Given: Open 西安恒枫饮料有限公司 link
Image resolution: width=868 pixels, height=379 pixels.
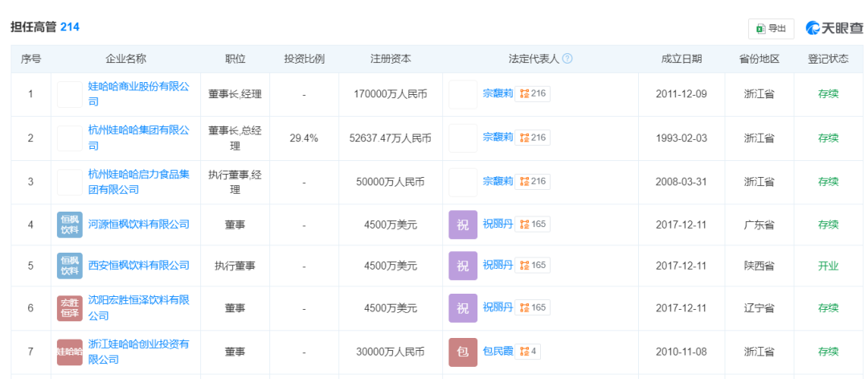Looking at the screenshot, I should coord(139,266).
